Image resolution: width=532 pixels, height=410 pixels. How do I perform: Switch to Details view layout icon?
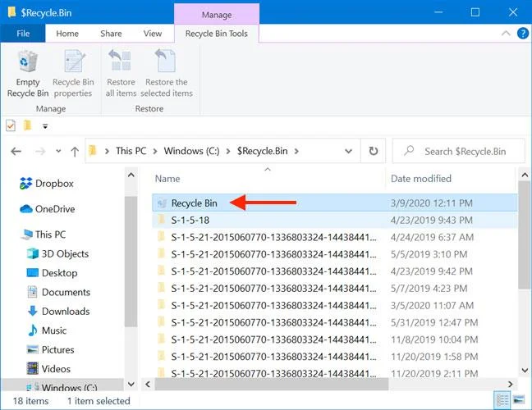click(x=502, y=400)
